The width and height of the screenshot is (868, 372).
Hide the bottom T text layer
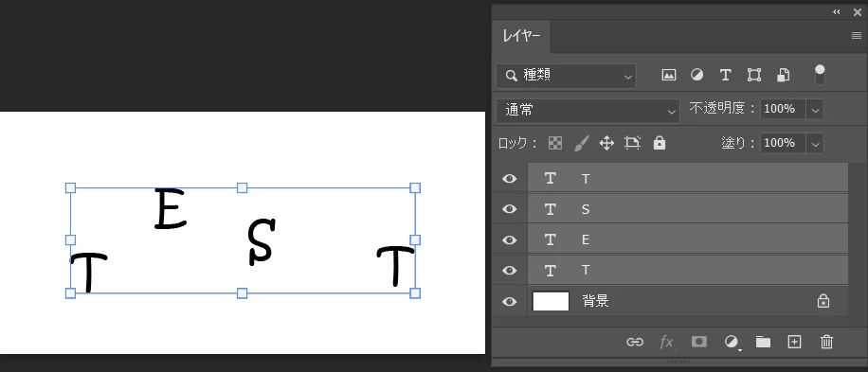[509, 271]
